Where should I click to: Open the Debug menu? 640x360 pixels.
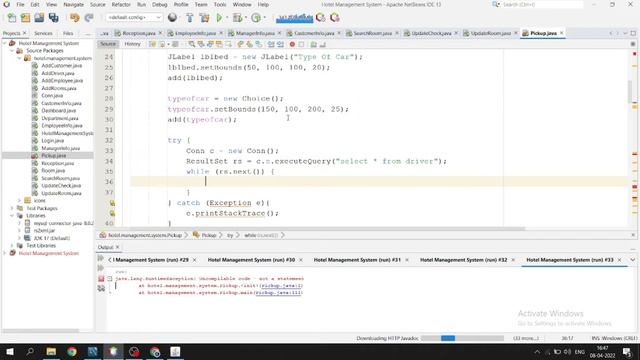[x=160, y=4]
